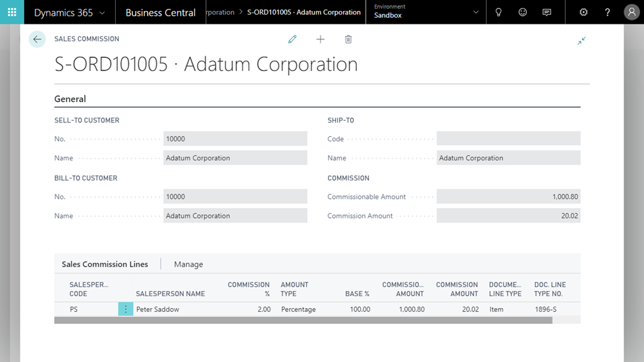Click the Salesperson Code column header
The image size is (644, 362).
(89, 289)
